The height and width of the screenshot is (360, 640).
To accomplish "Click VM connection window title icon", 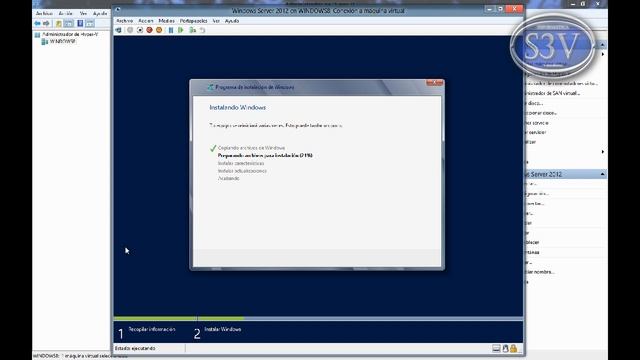I will pyautogui.click(x=118, y=10).
